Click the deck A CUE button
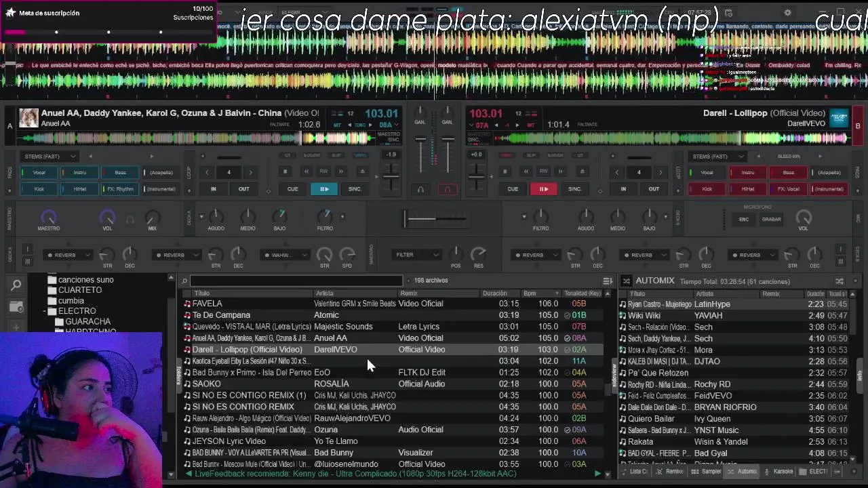This screenshot has height=488, width=868. 292,189
